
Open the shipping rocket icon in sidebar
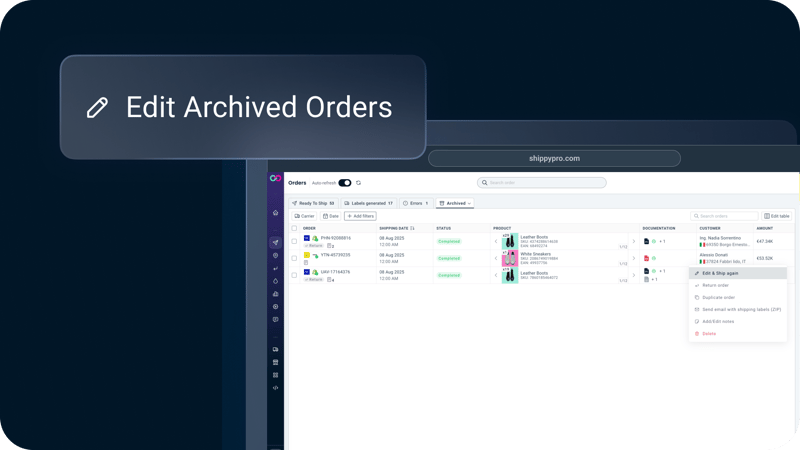click(276, 243)
